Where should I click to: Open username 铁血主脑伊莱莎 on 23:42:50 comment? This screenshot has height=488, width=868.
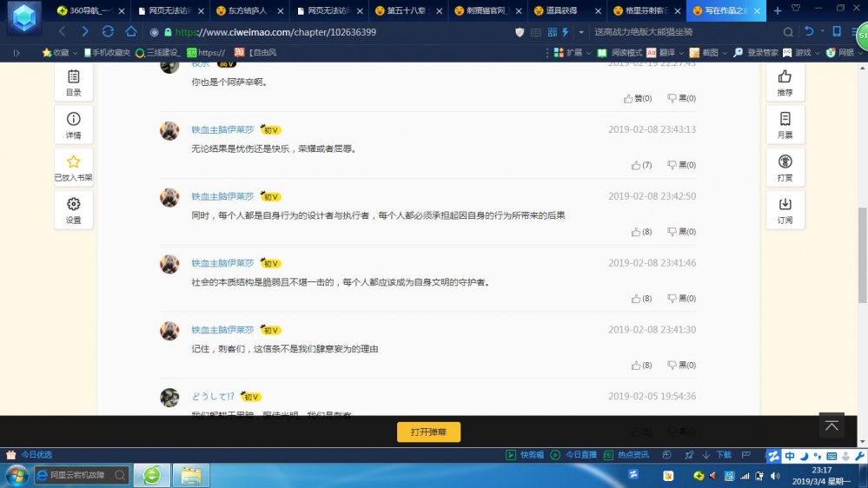point(222,196)
